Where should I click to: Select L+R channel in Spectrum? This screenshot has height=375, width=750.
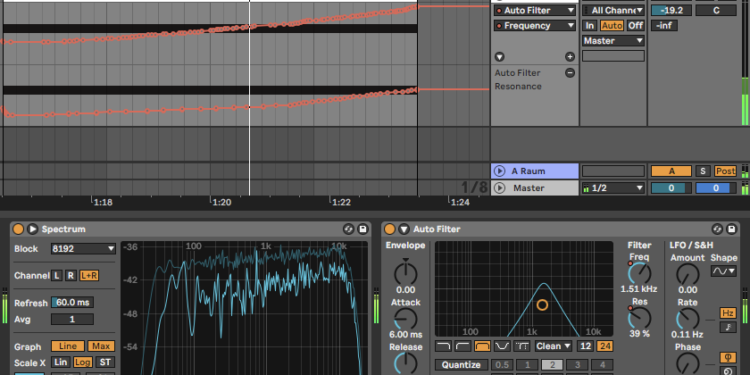pos(89,276)
